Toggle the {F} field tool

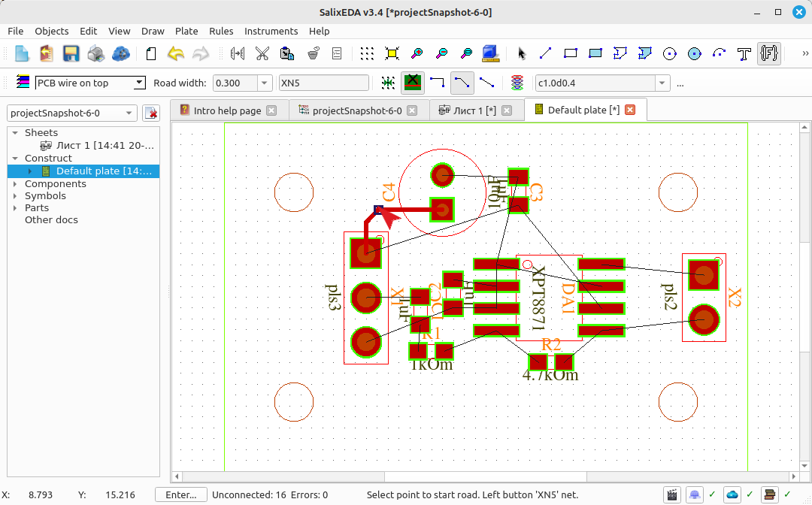pyautogui.click(x=769, y=53)
